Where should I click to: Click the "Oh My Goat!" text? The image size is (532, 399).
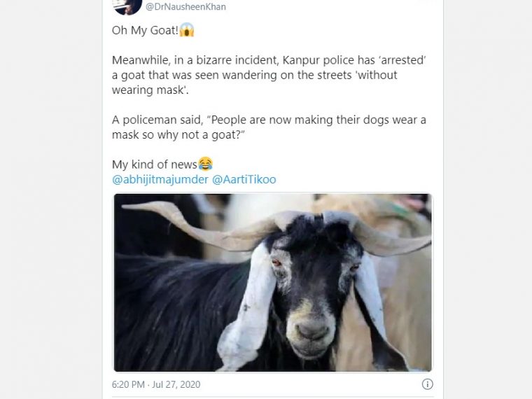pyautogui.click(x=145, y=30)
